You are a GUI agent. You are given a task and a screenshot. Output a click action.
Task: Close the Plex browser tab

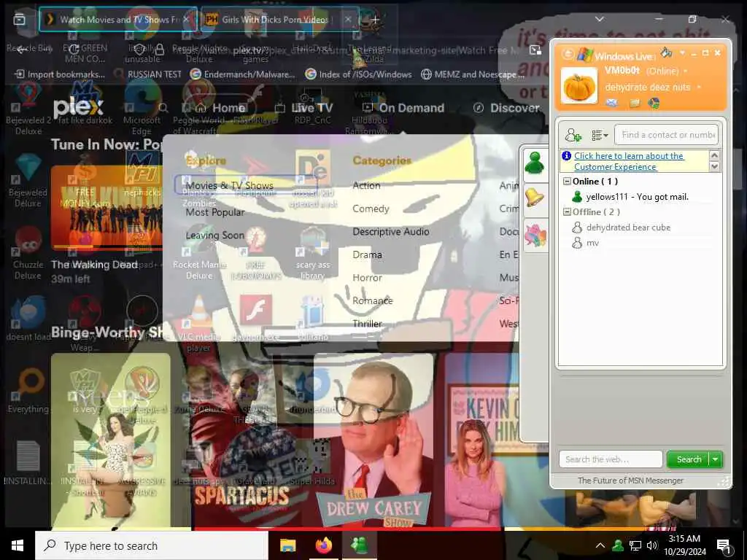coord(186,20)
